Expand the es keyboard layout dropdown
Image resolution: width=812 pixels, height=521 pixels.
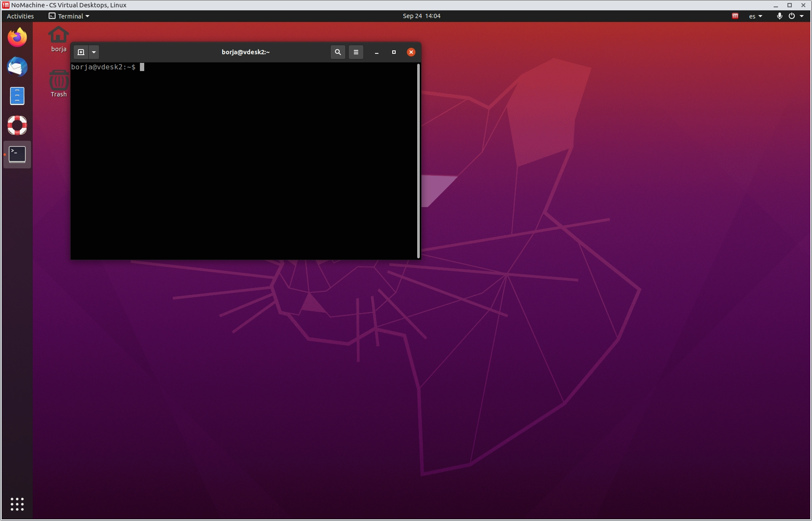[756, 16]
